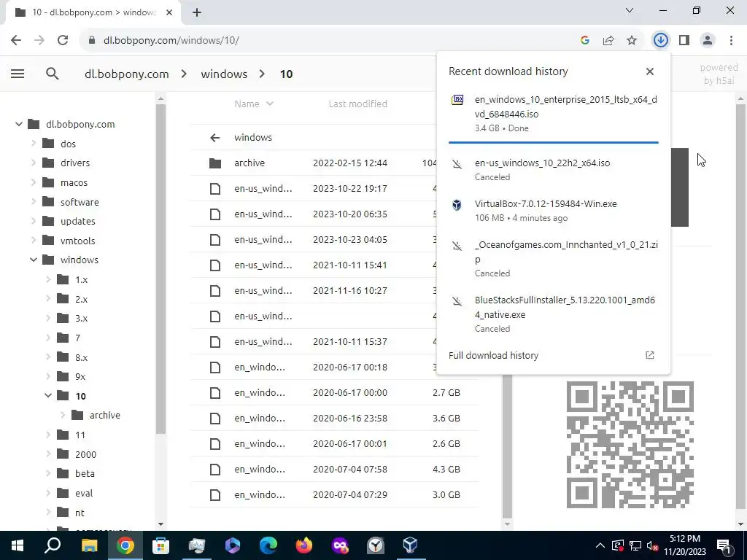Open Microsoft Edge from the taskbar

point(268,545)
